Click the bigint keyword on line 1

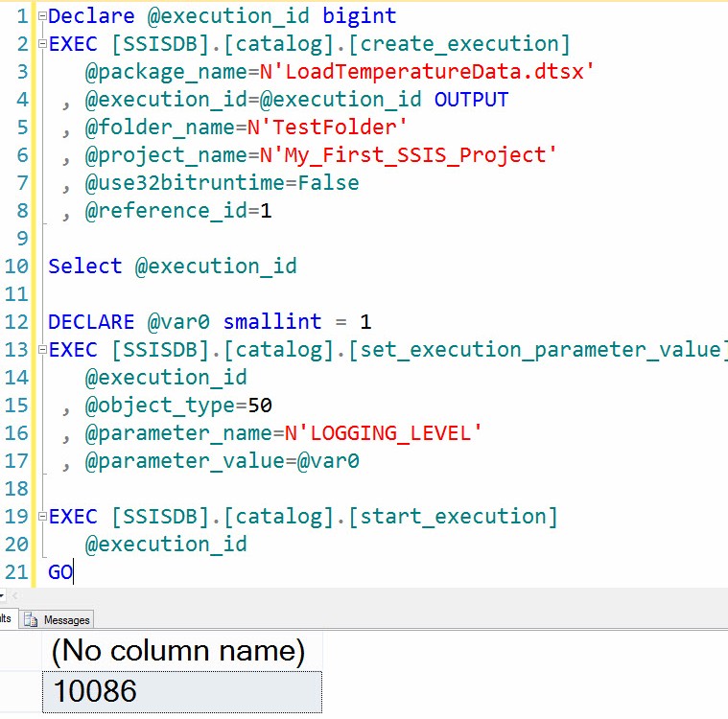(360, 16)
